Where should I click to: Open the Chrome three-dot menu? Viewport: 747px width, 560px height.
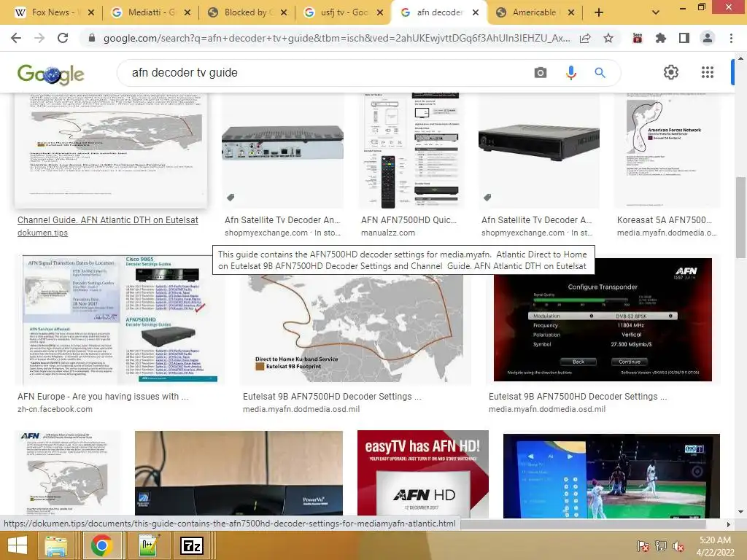tap(731, 38)
